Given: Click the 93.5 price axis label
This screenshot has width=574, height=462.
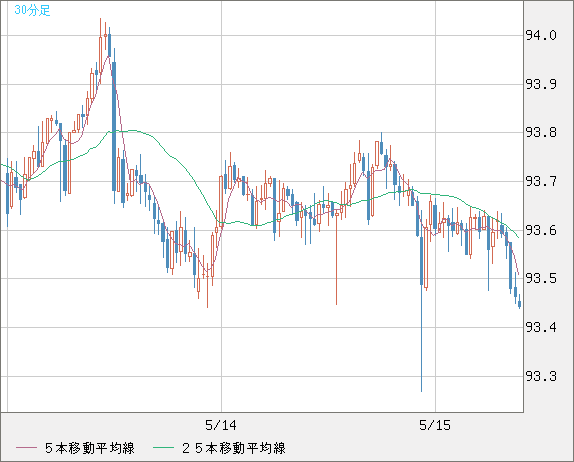Looking at the screenshot, I should (x=541, y=279).
